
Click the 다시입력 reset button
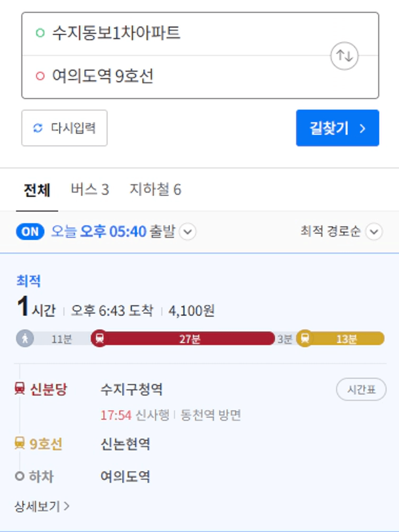point(65,128)
